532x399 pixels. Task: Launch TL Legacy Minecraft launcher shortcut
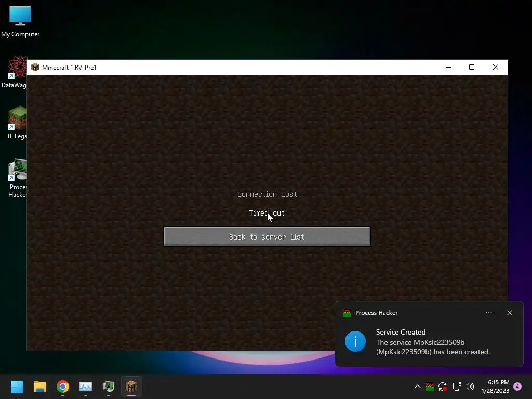click(x=17, y=123)
